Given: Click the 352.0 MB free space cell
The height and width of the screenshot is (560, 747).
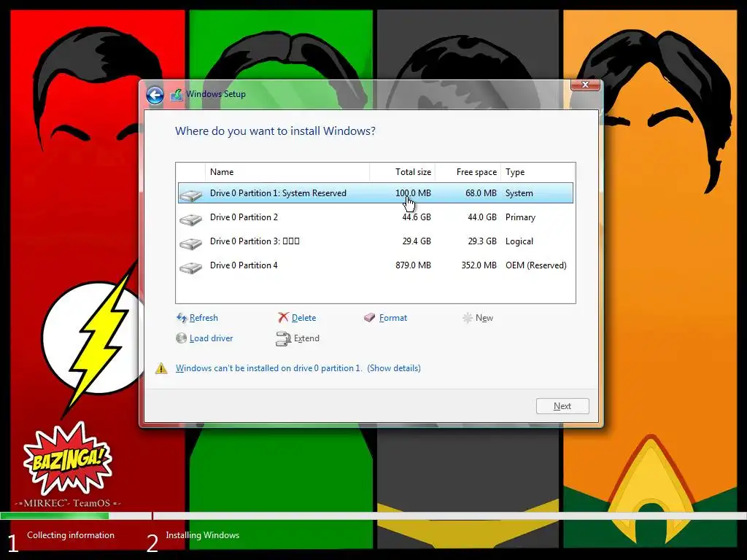Looking at the screenshot, I should click(479, 265).
